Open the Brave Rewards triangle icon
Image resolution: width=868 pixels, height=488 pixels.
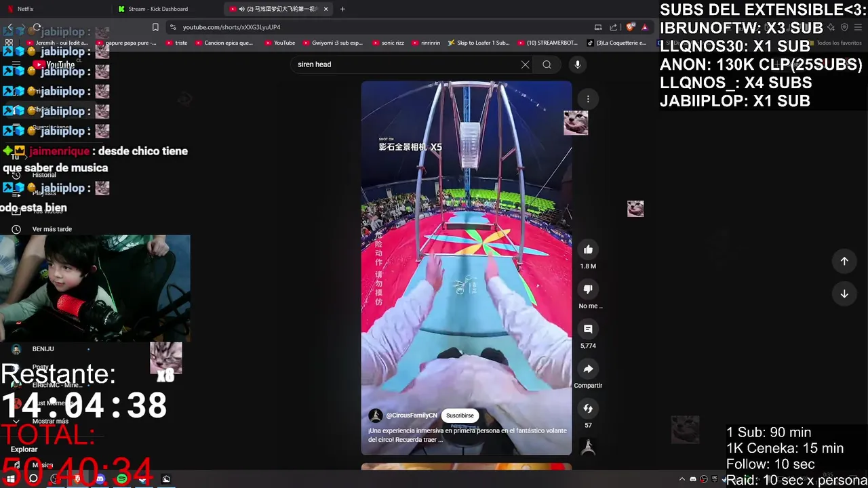tap(644, 27)
